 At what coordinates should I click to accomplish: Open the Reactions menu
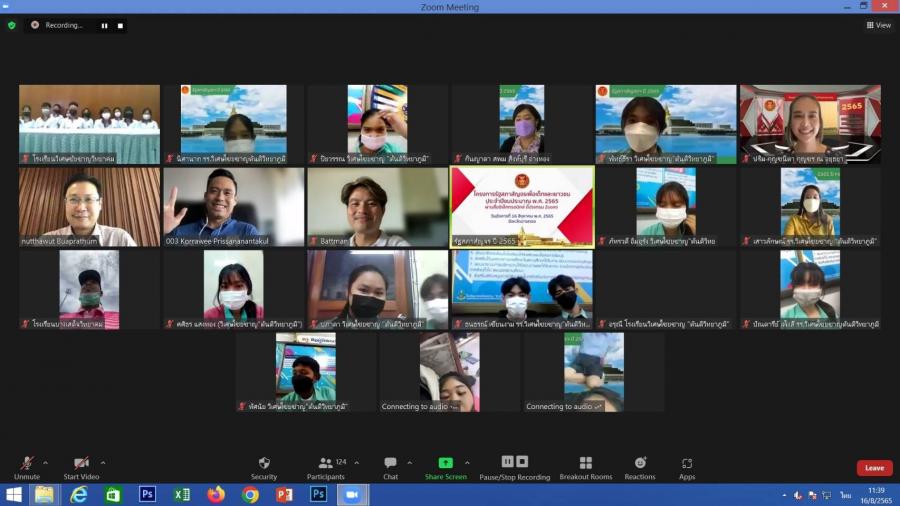tap(640, 467)
